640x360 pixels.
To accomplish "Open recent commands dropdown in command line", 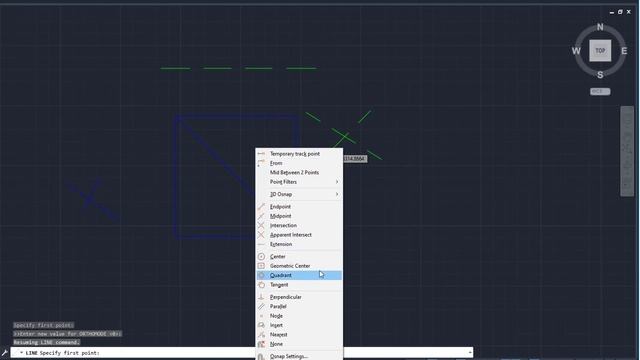I will point(21,353).
